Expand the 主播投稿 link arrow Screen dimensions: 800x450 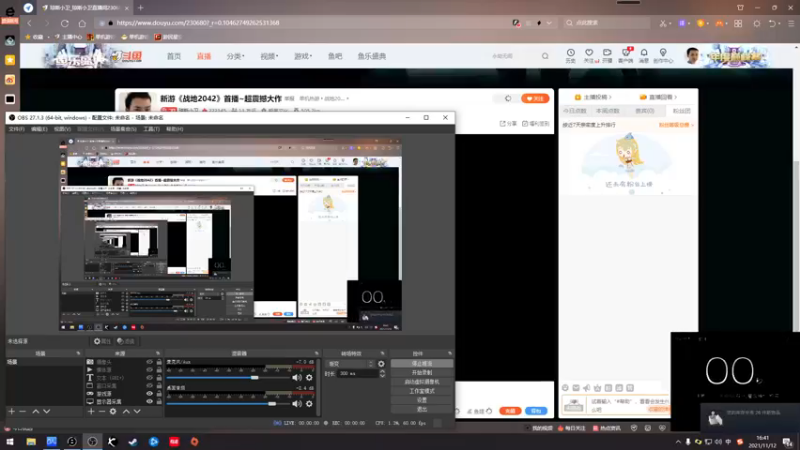(x=610, y=97)
